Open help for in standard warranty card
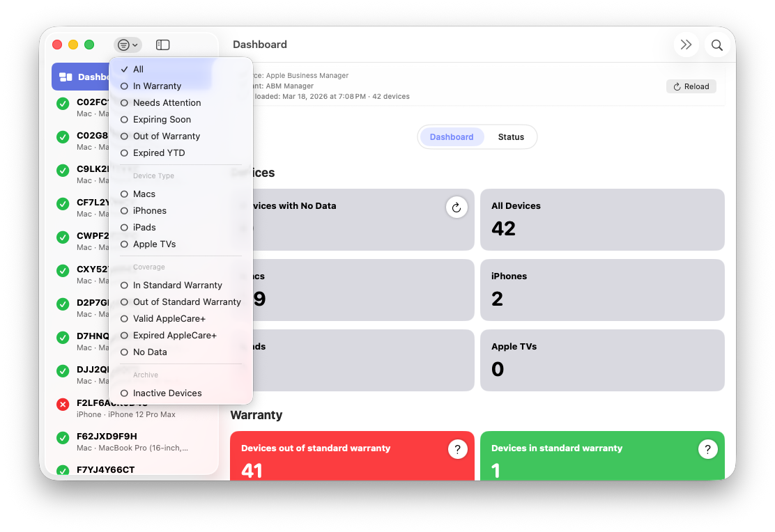Viewport: 775px width, 532px height. [707, 450]
